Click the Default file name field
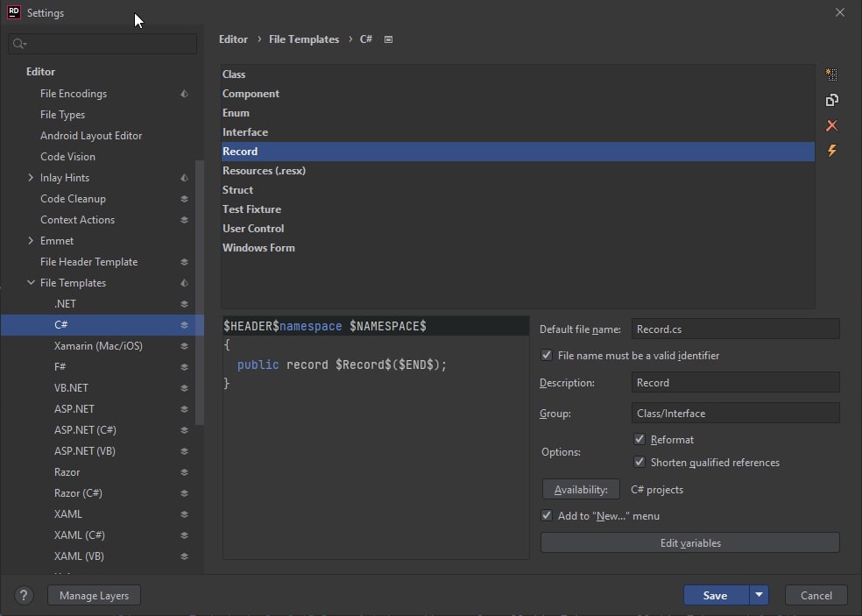 tap(734, 329)
